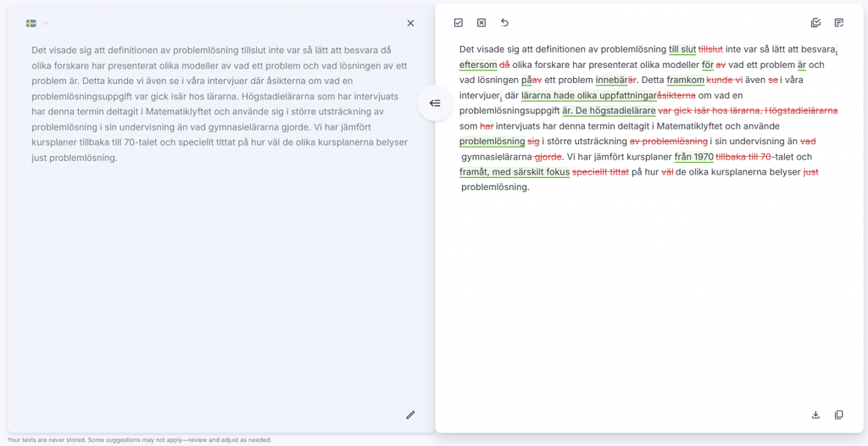Clear the source text with the X button
The image size is (868, 446).
click(410, 24)
